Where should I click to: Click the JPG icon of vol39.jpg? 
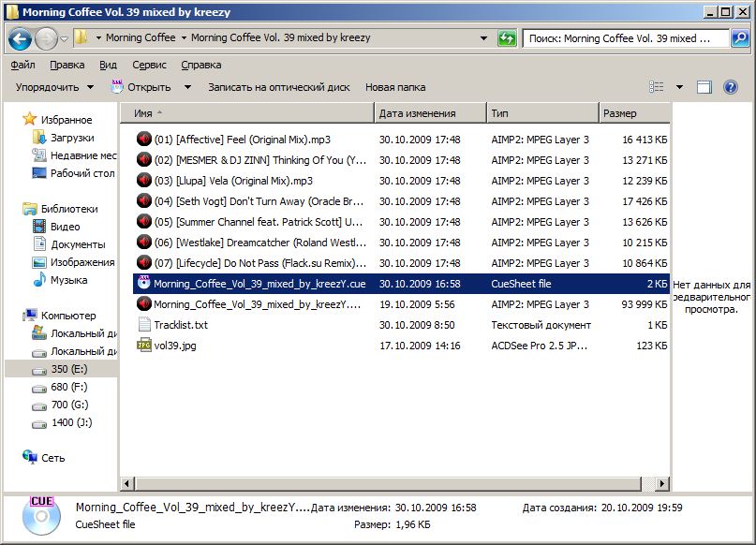coord(143,345)
